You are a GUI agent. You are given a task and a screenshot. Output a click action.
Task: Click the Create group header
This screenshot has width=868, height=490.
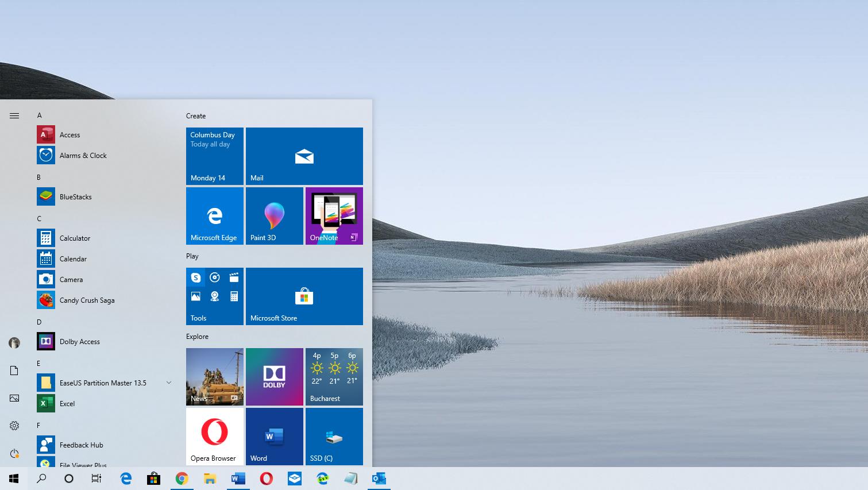pos(196,116)
